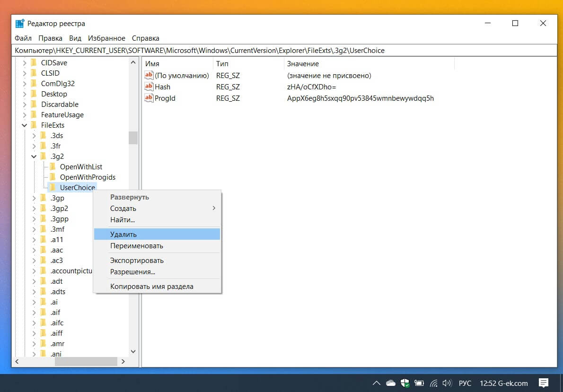The width and height of the screenshot is (563, 392).
Task: Choose Удалить in the context menu
Action: point(157,234)
